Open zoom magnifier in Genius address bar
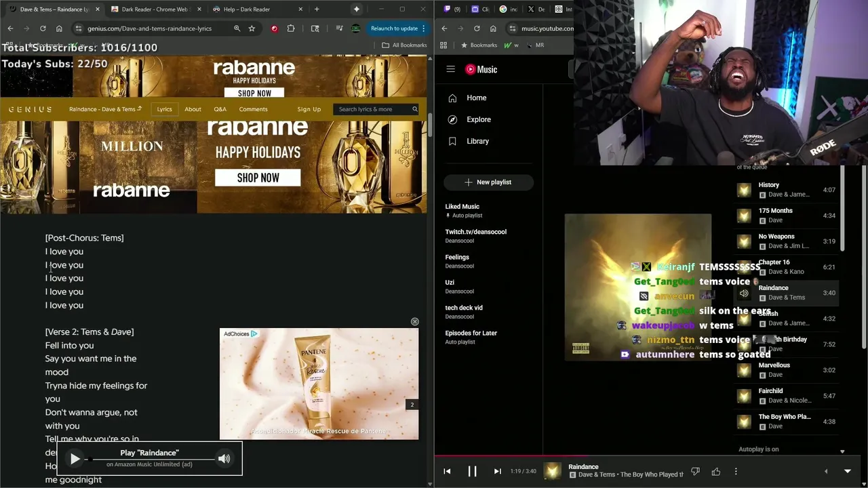Screen dimensions: 868x488 tap(237, 28)
